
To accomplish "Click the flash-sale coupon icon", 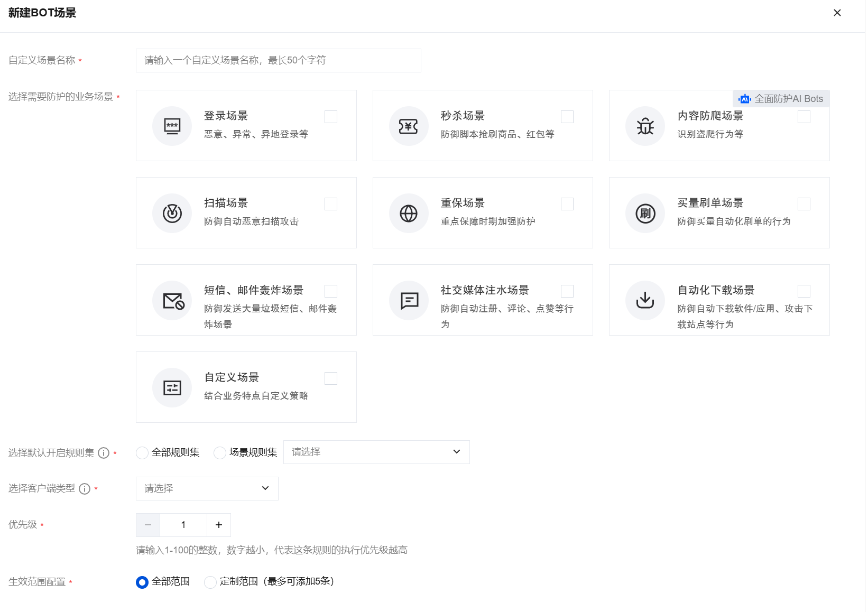I will coord(409,126).
